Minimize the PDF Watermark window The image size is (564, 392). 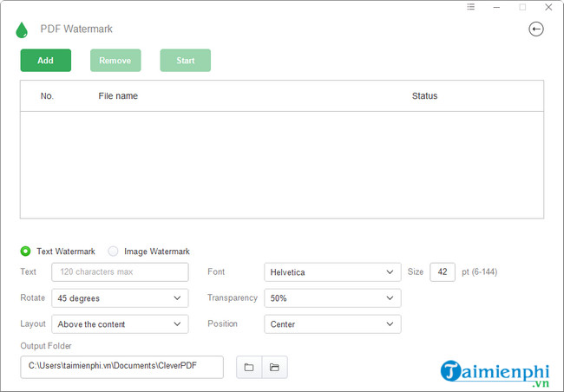point(496,7)
